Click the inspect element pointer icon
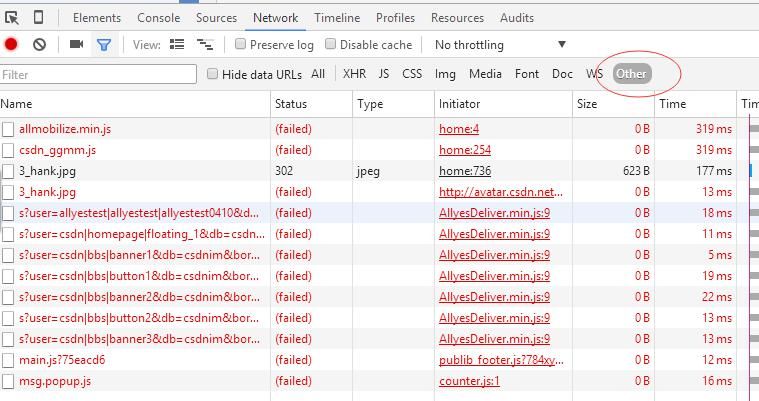 click(x=12, y=18)
